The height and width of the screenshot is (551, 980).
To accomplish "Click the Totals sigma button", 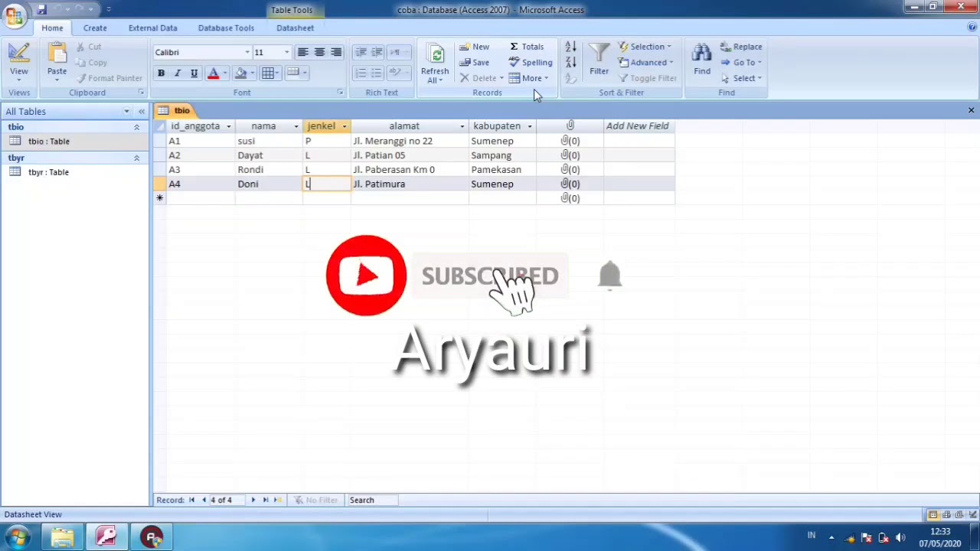I will click(x=527, y=47).
